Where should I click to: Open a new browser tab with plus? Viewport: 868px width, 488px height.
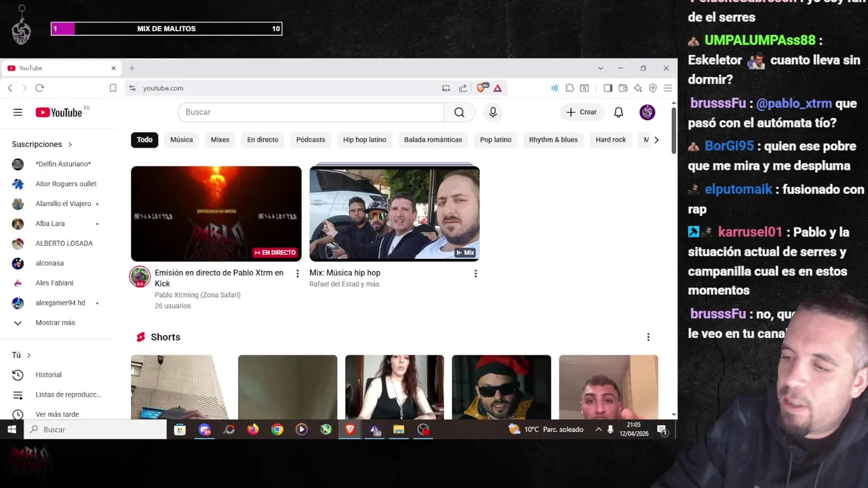coord(132,68)
